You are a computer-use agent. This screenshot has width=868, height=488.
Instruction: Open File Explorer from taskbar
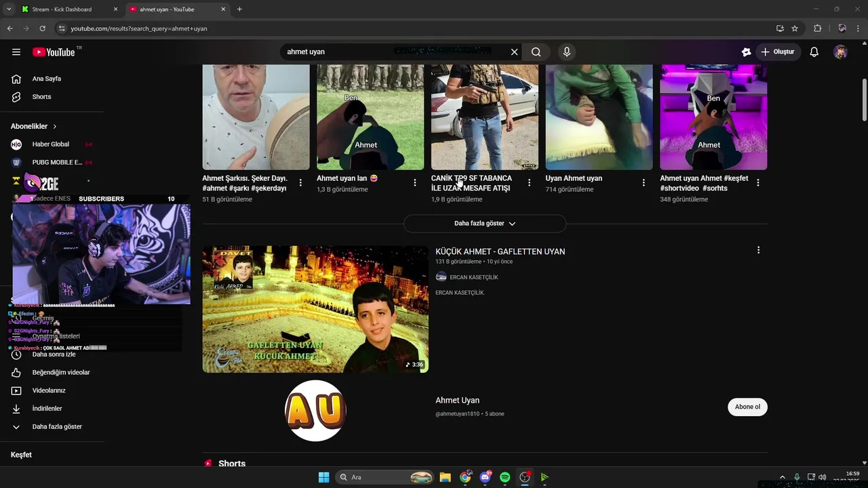(445, 477)
